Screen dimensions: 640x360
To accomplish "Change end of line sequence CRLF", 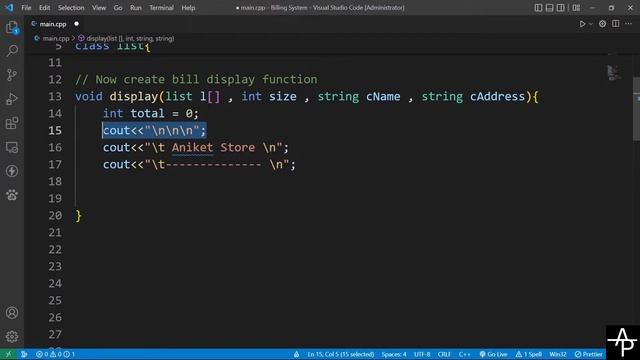I will [444, 354].
